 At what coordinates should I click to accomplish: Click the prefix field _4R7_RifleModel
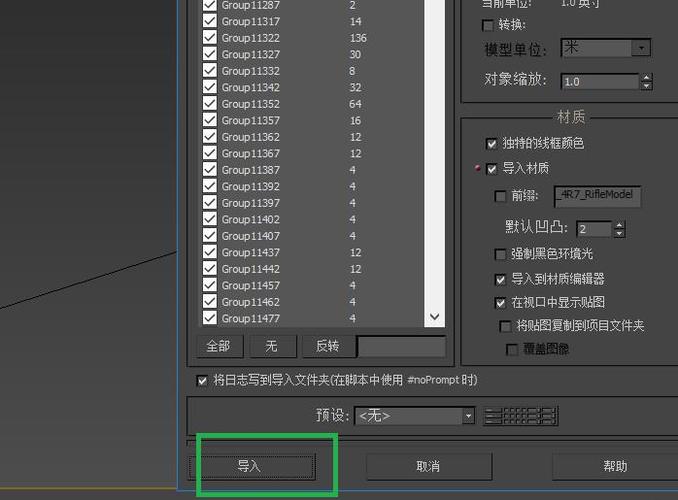tap(597, 196)
